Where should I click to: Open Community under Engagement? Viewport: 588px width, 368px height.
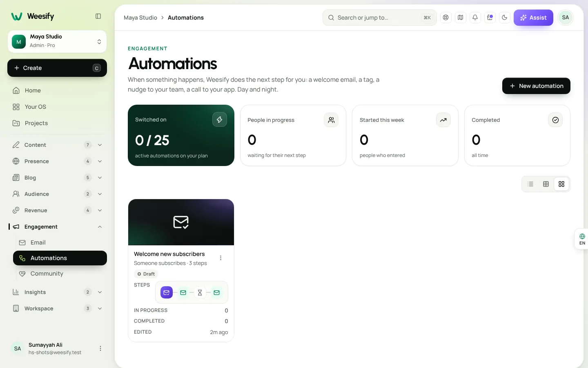[60, 274]
